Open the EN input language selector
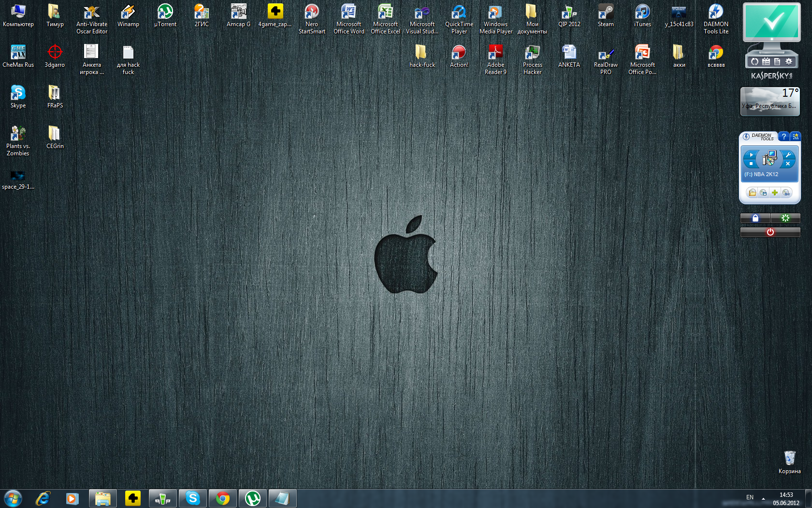The width and height of the screenshot is (812, 508). coord(750,497)
